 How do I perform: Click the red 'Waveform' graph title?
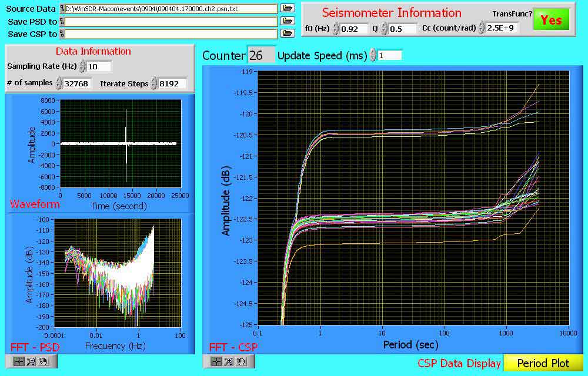coord(35,204)
